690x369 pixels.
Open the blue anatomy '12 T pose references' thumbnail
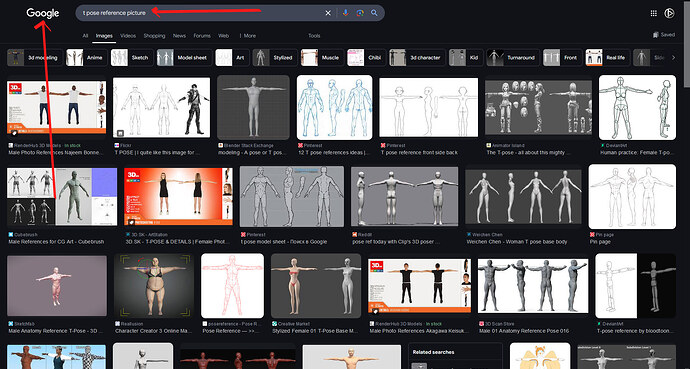coord(334,107)
